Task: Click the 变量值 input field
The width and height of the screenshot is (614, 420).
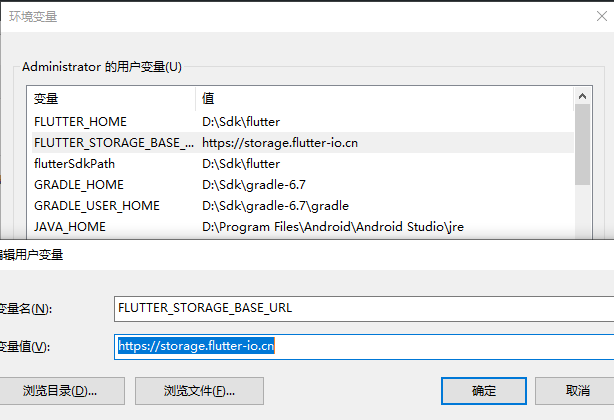Action: coord(364,347)
